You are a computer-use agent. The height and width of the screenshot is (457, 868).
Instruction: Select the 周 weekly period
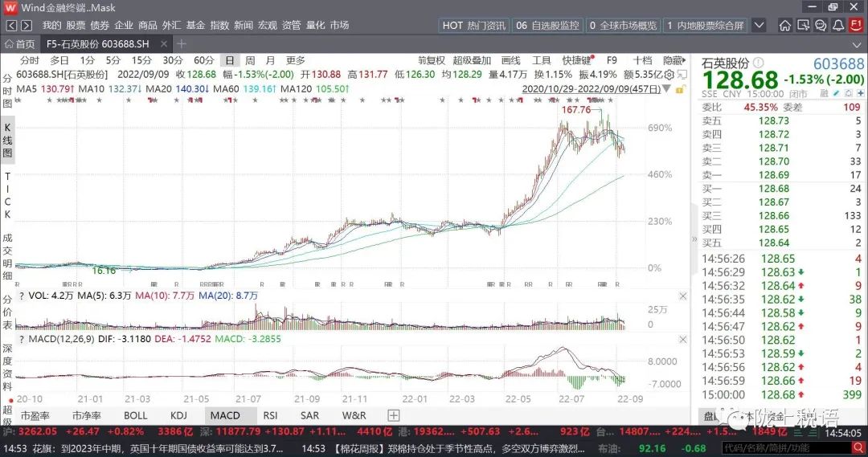click(x=250, y=60)
